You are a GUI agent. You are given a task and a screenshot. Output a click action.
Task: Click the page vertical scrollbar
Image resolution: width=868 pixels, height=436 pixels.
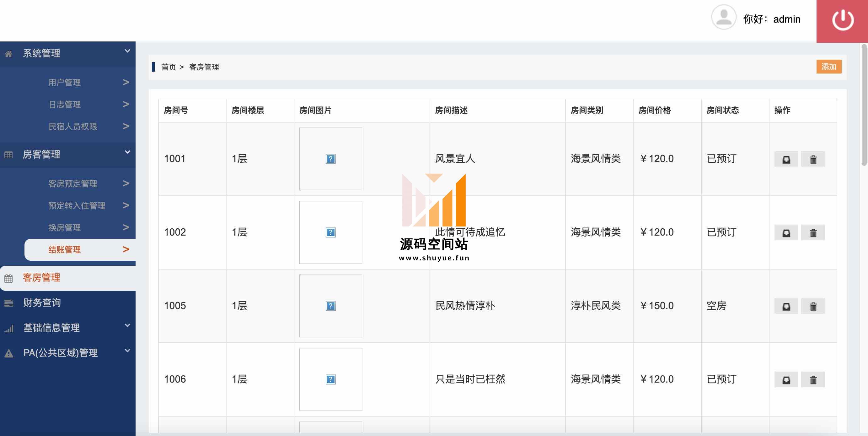(864, 105)
